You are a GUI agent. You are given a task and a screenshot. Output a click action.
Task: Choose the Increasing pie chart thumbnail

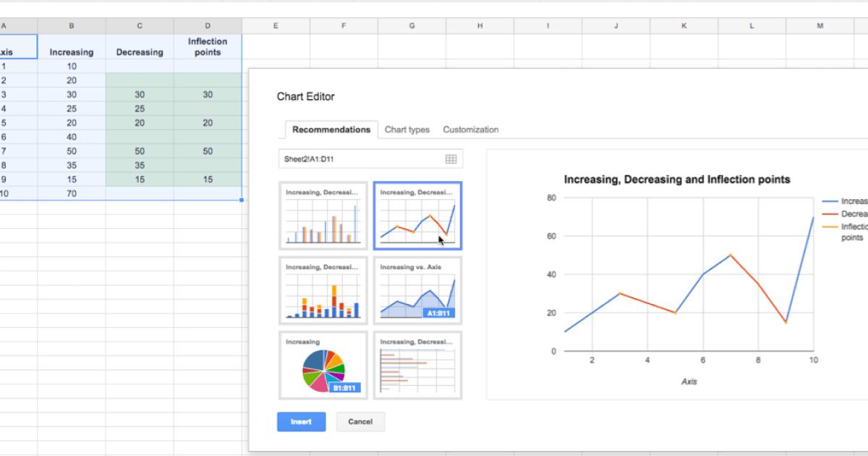(323, 365)
